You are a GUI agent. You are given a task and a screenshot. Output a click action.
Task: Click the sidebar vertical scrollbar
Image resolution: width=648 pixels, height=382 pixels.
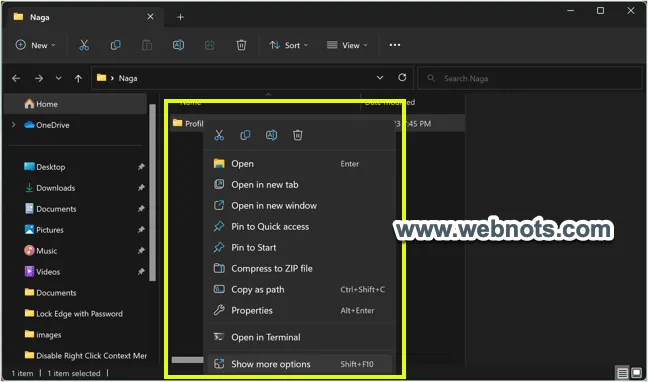(152, 192)
